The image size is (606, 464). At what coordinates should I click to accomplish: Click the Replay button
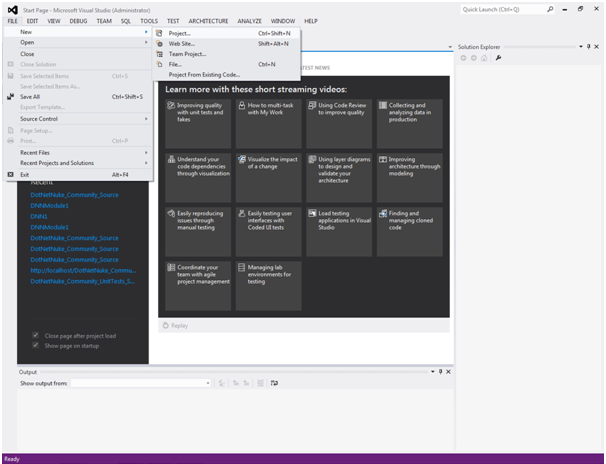175,326
